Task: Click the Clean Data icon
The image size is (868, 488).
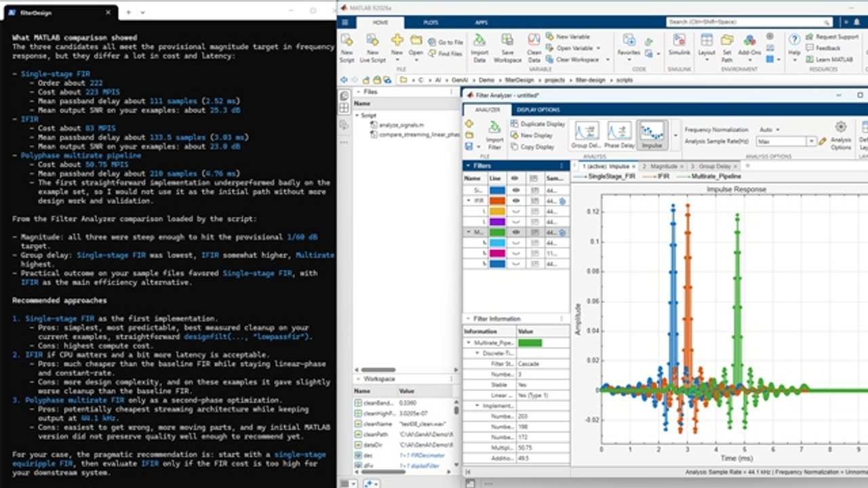Action: point(534,41)
